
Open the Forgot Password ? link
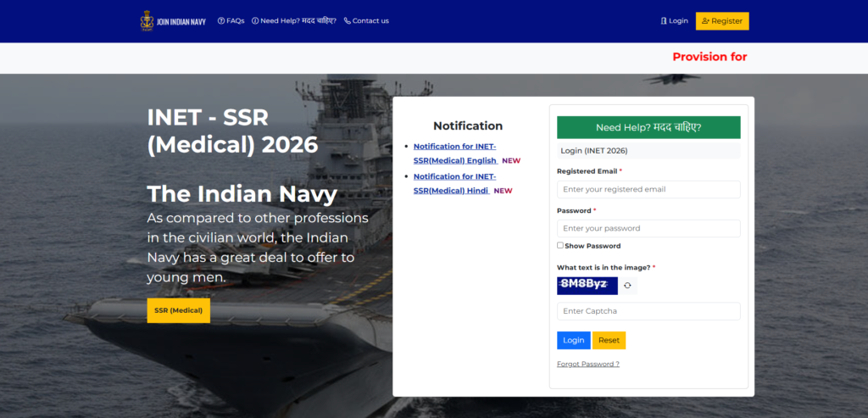[588, 364]
